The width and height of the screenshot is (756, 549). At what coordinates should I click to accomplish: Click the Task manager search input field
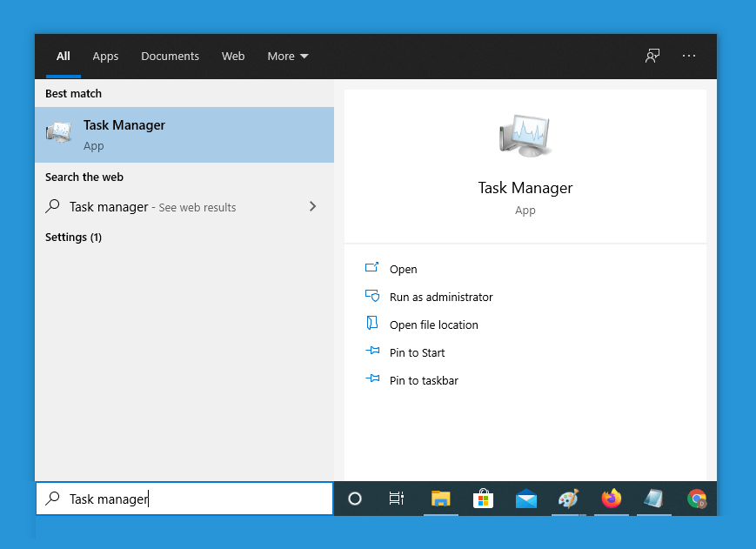coord(184,499)
